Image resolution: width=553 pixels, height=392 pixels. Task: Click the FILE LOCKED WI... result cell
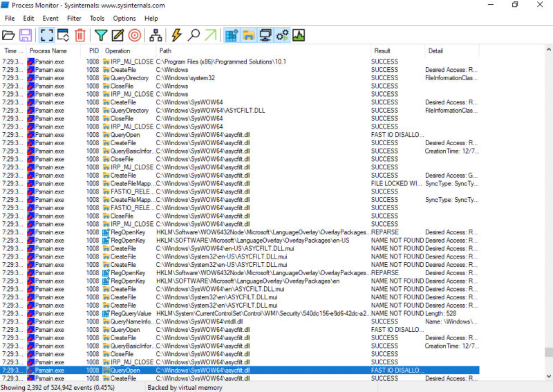point(397,183)
